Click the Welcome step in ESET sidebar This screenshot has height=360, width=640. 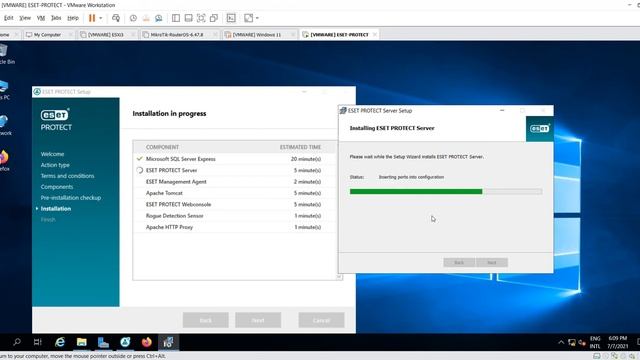(52, 154)
